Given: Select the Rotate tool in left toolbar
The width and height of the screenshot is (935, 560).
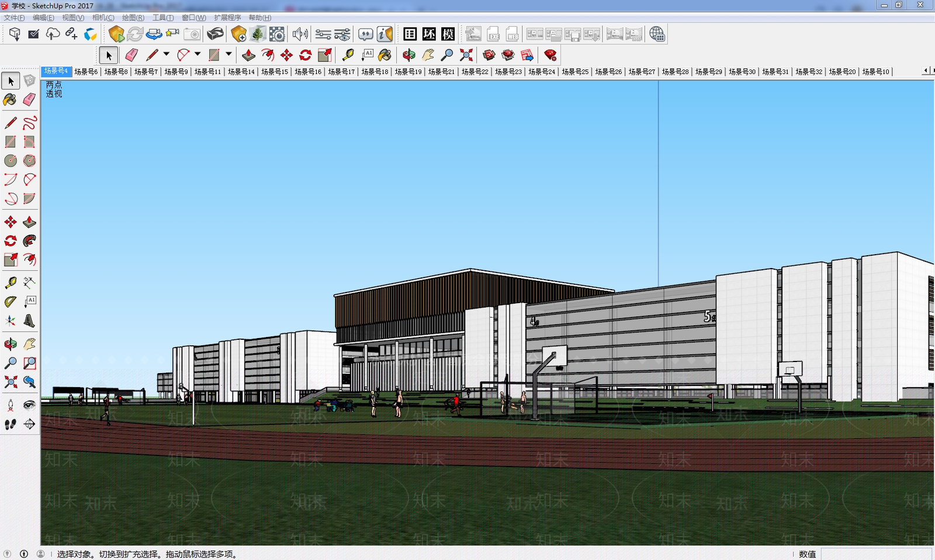Looking at the screenshot, I should tap(11, 241).
